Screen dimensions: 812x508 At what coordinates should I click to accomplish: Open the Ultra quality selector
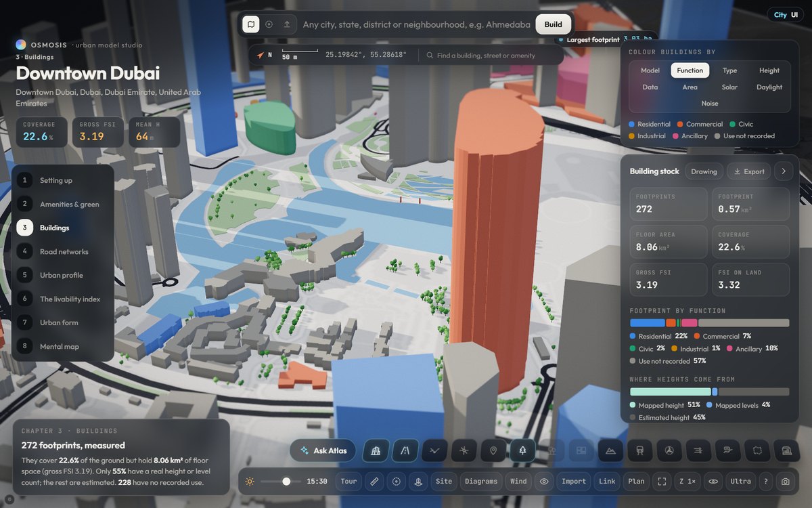point(740,482)
